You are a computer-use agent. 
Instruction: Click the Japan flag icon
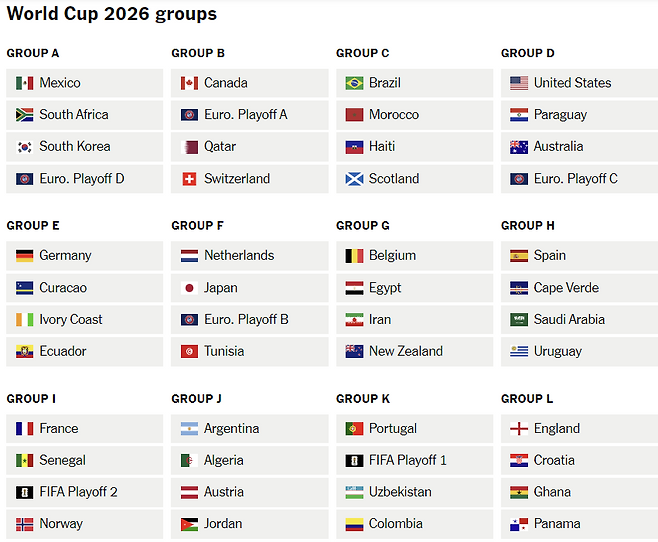point(189,288)
